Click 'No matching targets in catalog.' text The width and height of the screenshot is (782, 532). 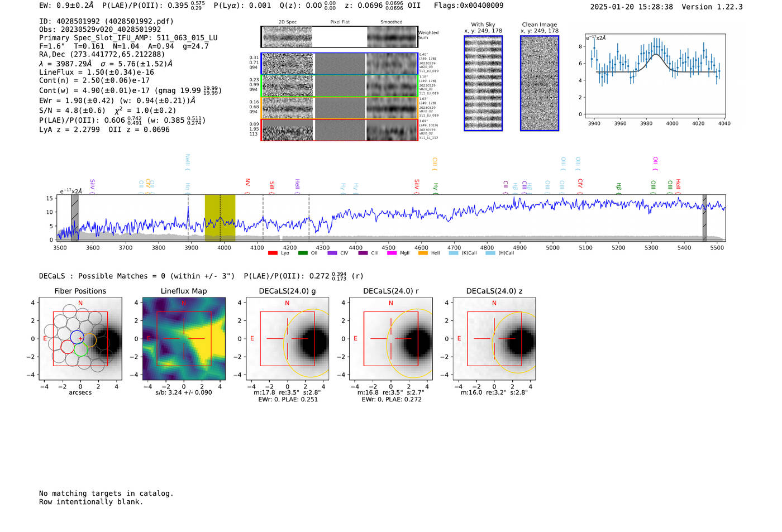[106, 493]
